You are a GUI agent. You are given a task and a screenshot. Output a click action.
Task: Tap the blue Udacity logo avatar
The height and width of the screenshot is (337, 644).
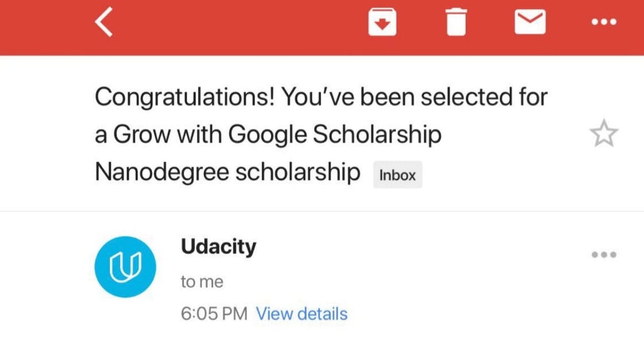[x=125, y=267]
